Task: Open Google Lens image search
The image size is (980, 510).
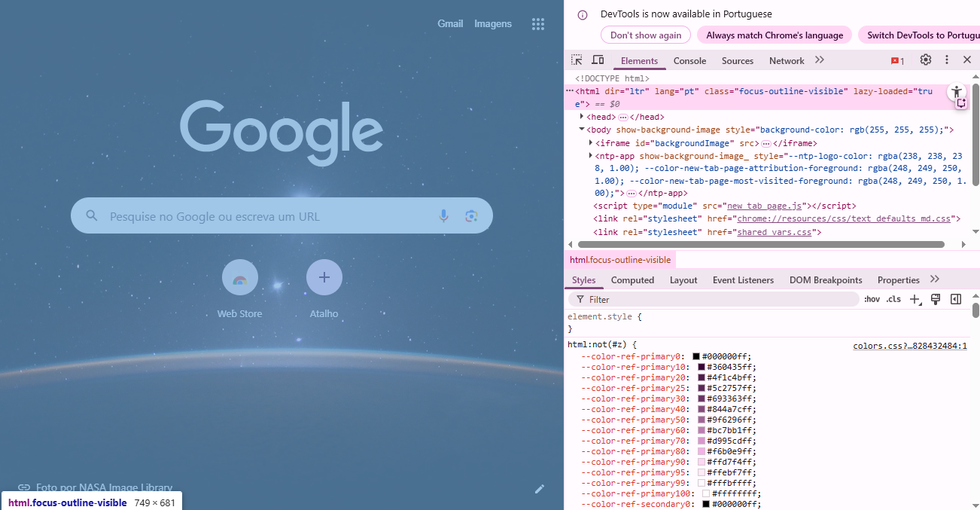Action: click(x=471, y=216)
